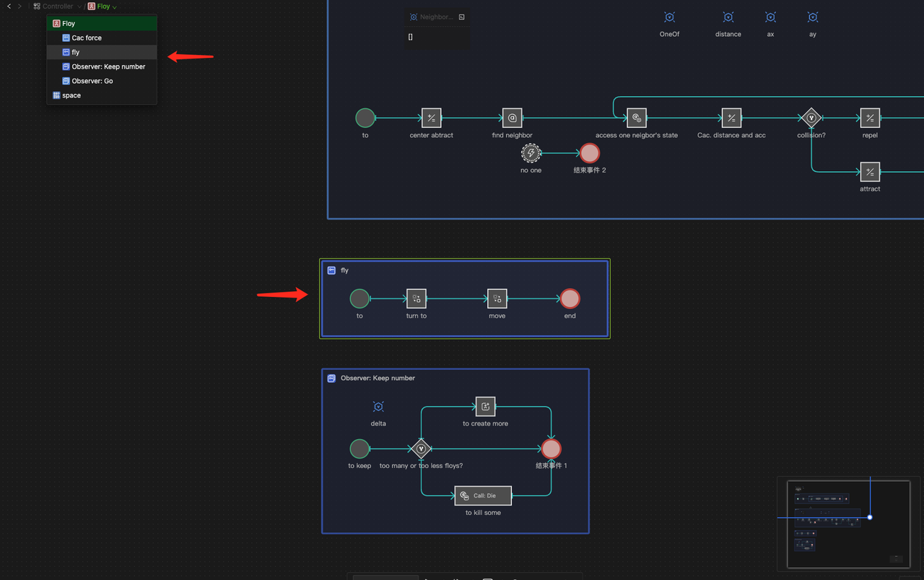The width and height of the screenshot is (924, 580).
Task: Click the 'move' node in fly
Action: coord(497,298)
